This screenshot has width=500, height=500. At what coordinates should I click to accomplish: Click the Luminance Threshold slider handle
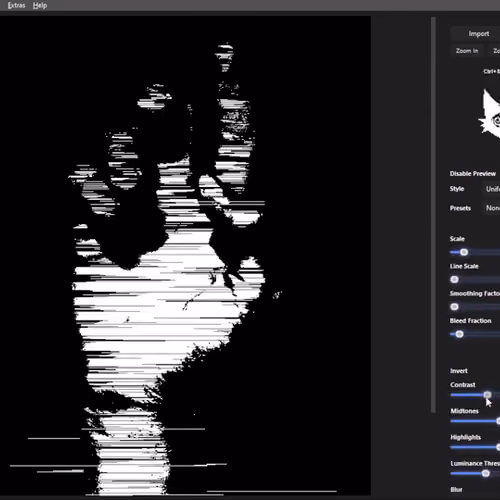tap(486, 473)
